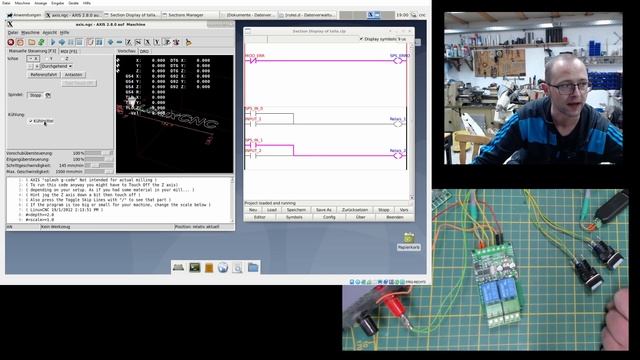Select the X axis radio button
The height and width of the screenshot is (360, 640).
33,59
